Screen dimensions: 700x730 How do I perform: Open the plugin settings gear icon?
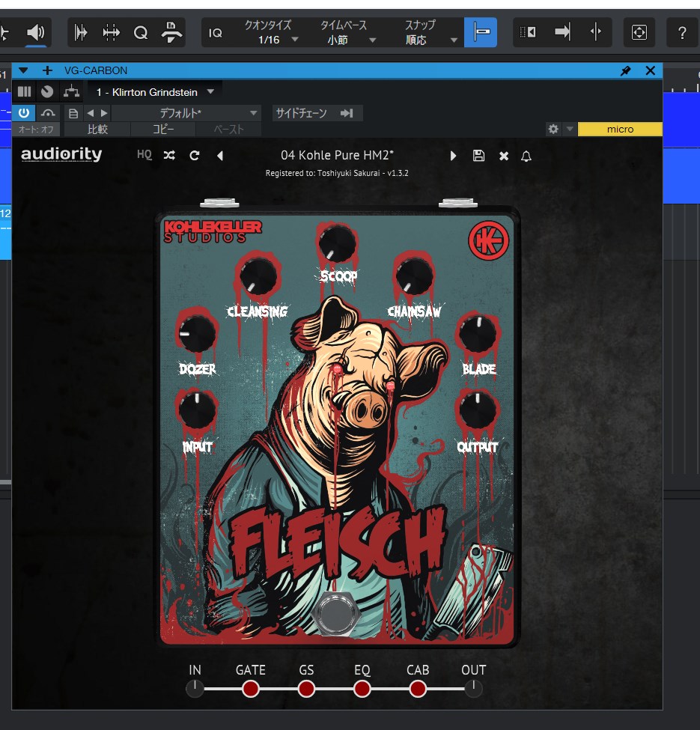pos(553,129)
